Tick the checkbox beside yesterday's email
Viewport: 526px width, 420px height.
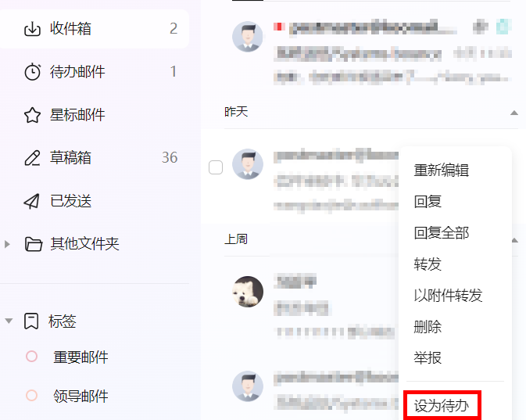click(216, 167)
